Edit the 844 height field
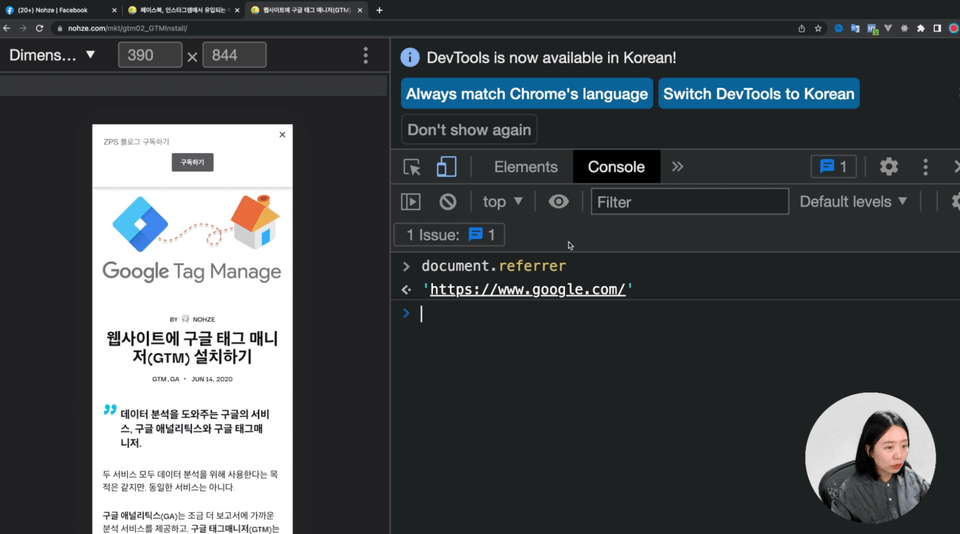960x534 pixels. coord(234,55)
